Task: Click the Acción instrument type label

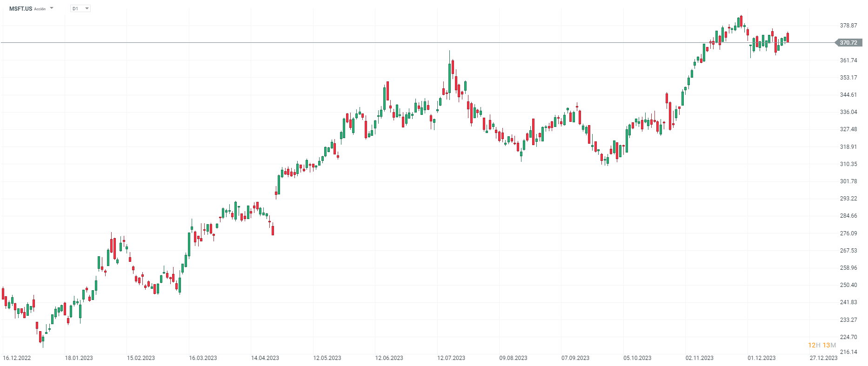Action: pos(40,9)
